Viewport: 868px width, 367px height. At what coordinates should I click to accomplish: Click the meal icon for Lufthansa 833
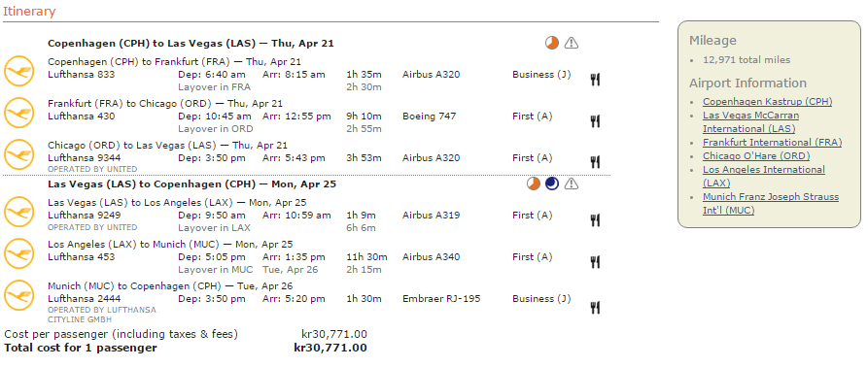pos(595,80)
